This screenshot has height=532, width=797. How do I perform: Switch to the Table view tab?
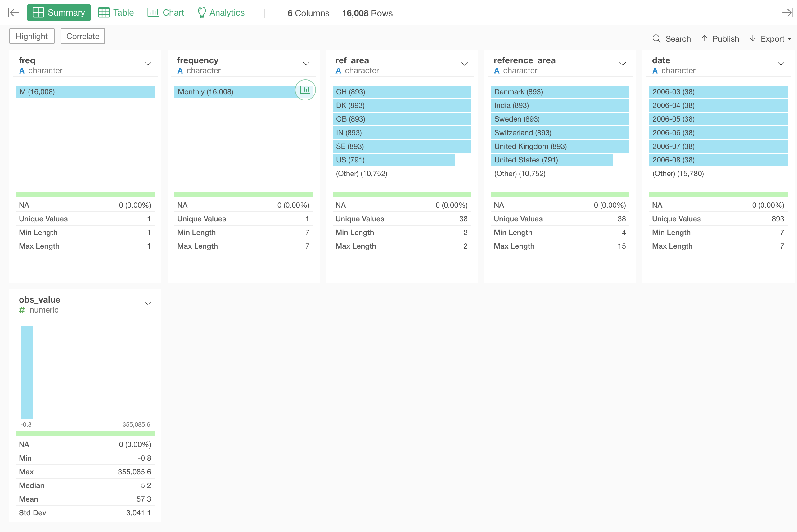pos(116,13)
